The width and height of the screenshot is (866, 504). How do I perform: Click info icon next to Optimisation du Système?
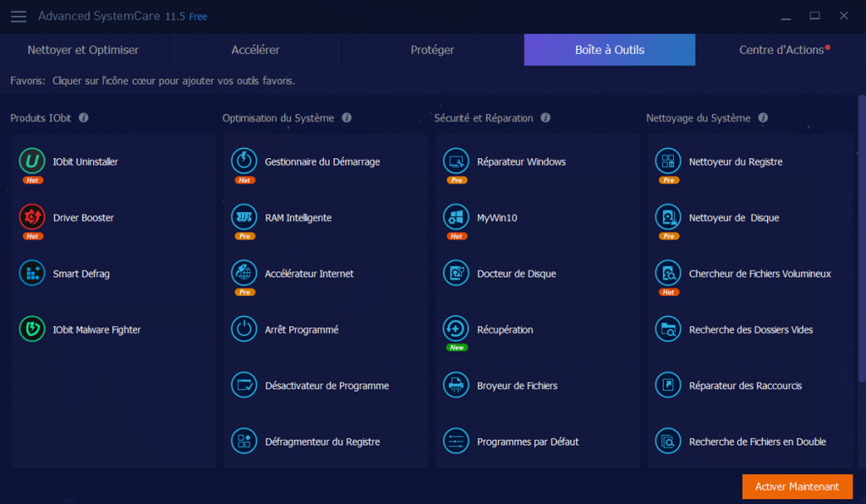(x=346, y=118)
